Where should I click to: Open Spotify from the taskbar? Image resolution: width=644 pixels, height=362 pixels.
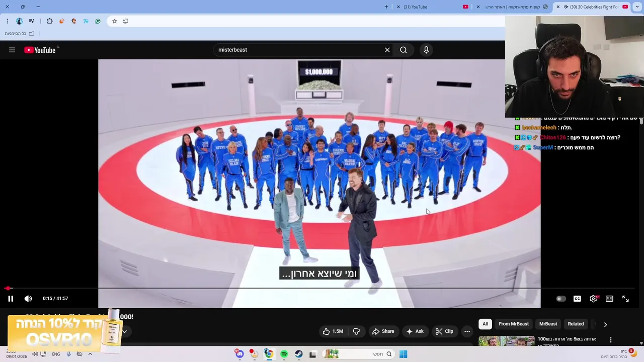pos(284,354)
